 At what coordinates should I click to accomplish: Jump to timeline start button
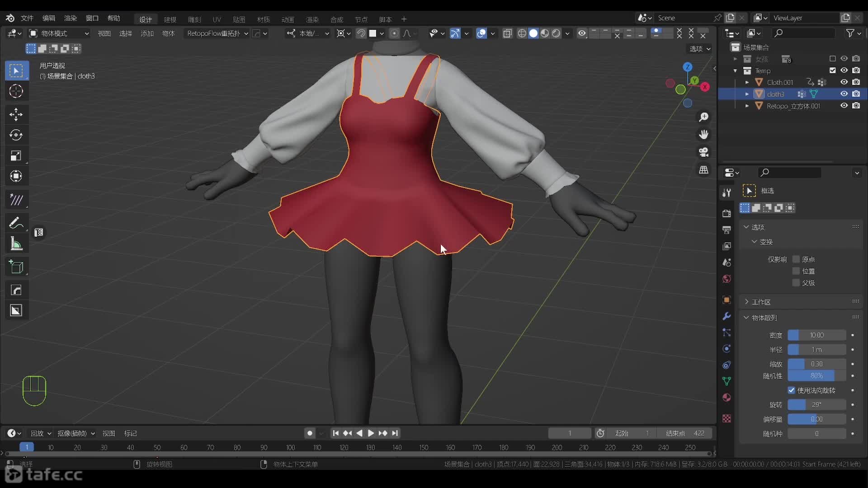[x=335, y=433]
